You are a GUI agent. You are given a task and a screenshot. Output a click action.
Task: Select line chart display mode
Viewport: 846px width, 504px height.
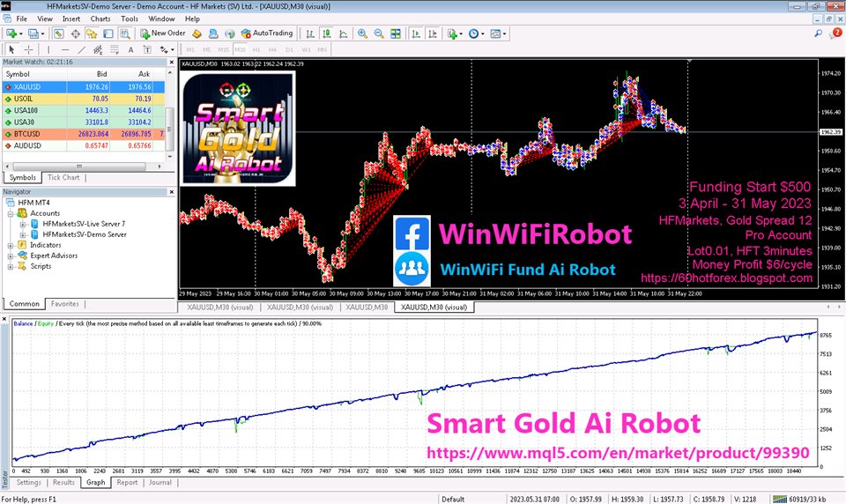(x=343, y=33)
